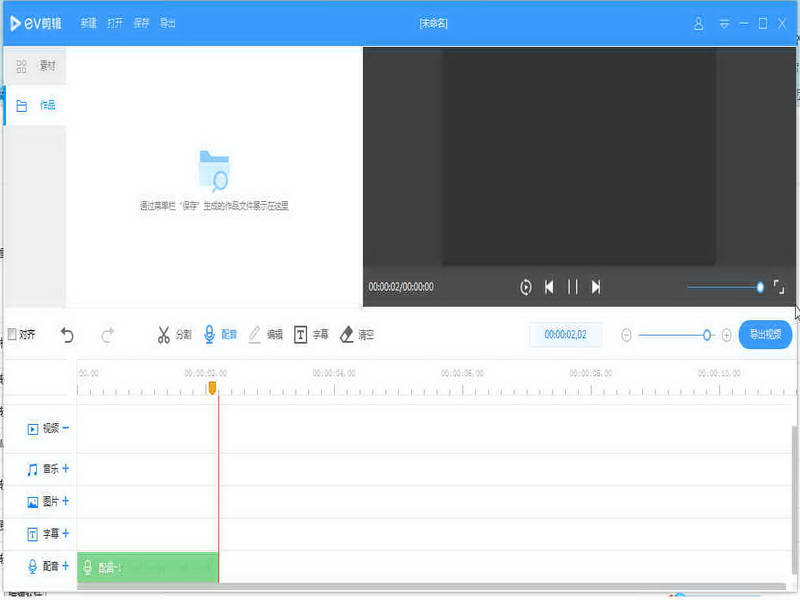Screen dimensions: 800x600
Task: Click the 字幕 text tool
Action: coord(311,335)
